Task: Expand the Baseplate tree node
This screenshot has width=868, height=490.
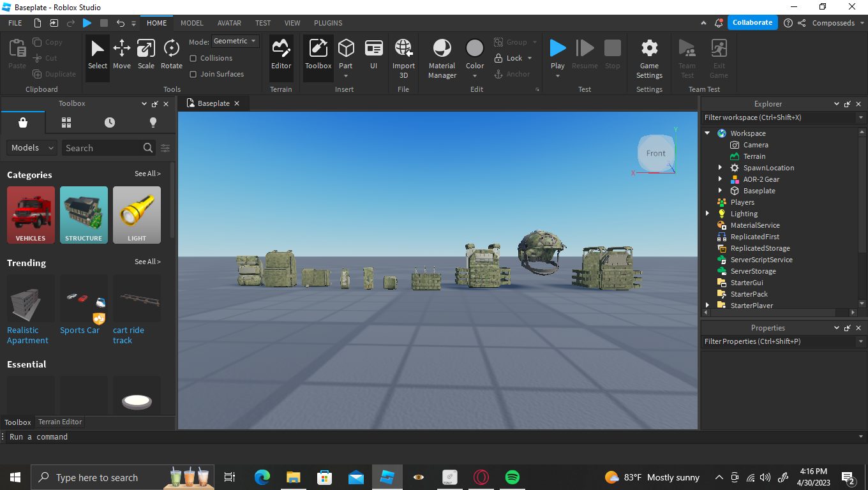Action: (720, 191)
